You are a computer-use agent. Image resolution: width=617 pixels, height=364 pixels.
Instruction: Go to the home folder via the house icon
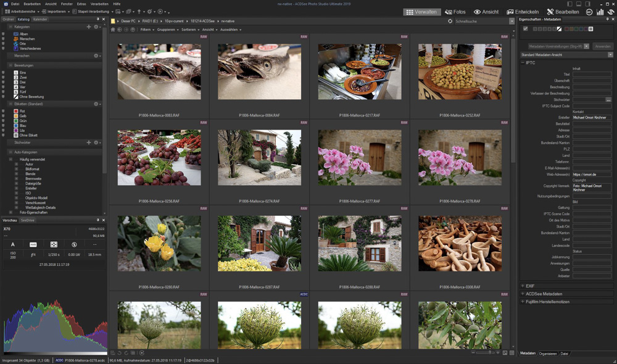coord(113,30)
